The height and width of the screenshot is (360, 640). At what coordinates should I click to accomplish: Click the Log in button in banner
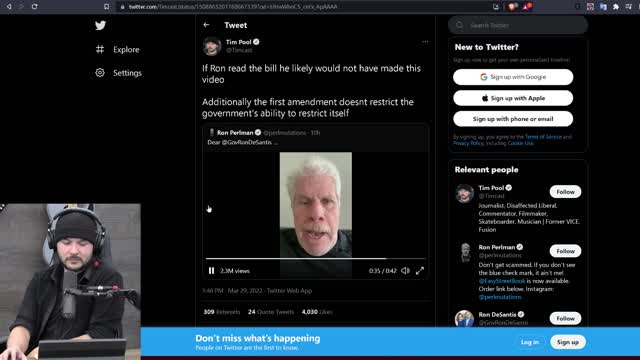530,342
